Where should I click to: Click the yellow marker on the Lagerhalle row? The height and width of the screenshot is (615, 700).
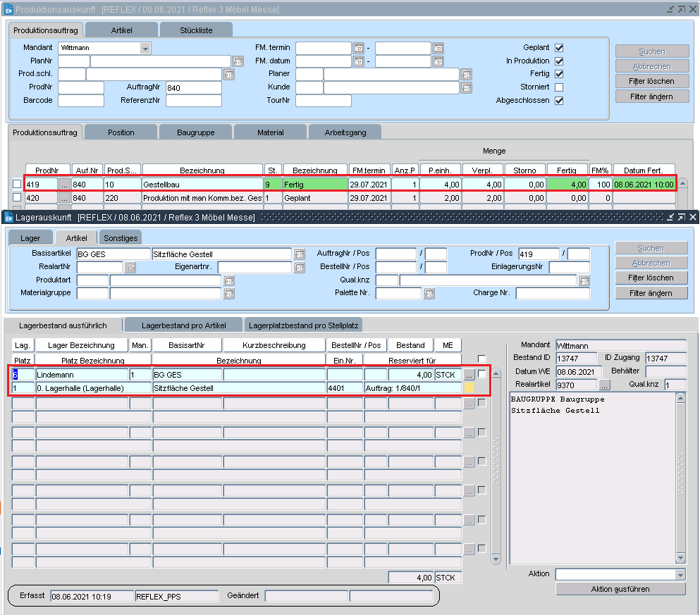[x=469, y=387]
